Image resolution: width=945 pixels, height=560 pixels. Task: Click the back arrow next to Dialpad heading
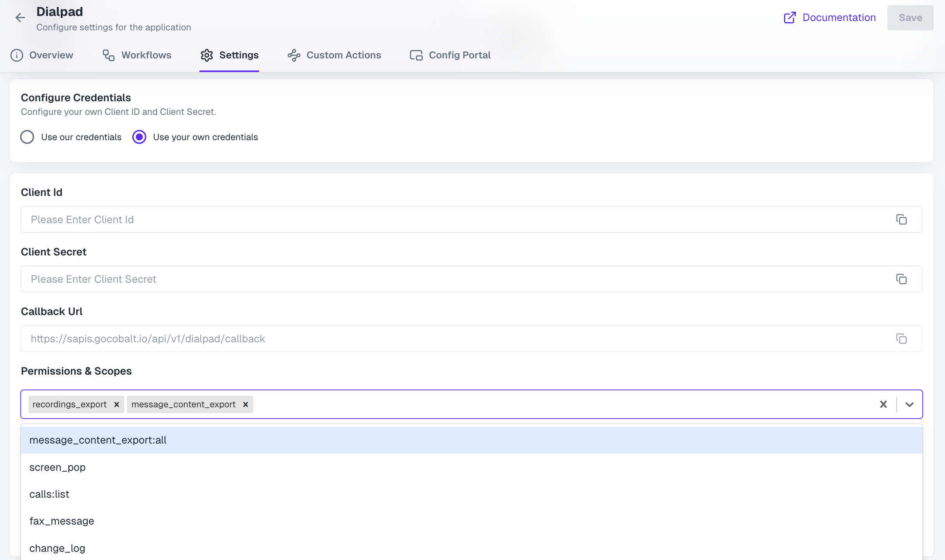pyautogui.click(x=20, y=18)
